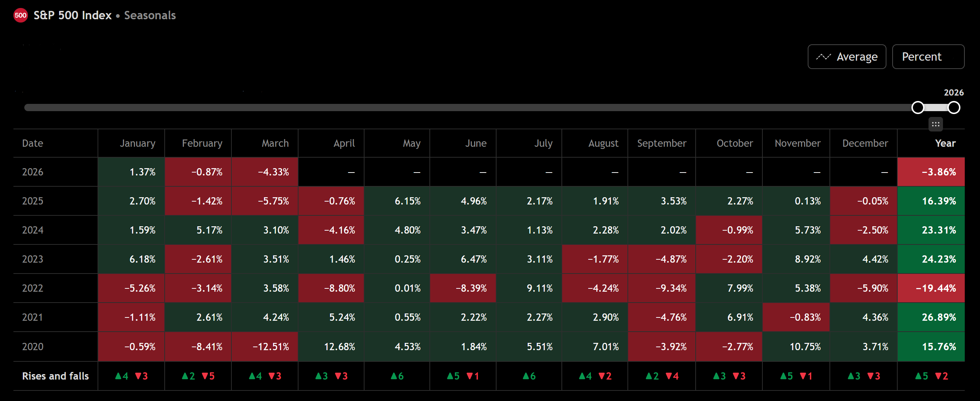Select the January column header

pos(137,143)
